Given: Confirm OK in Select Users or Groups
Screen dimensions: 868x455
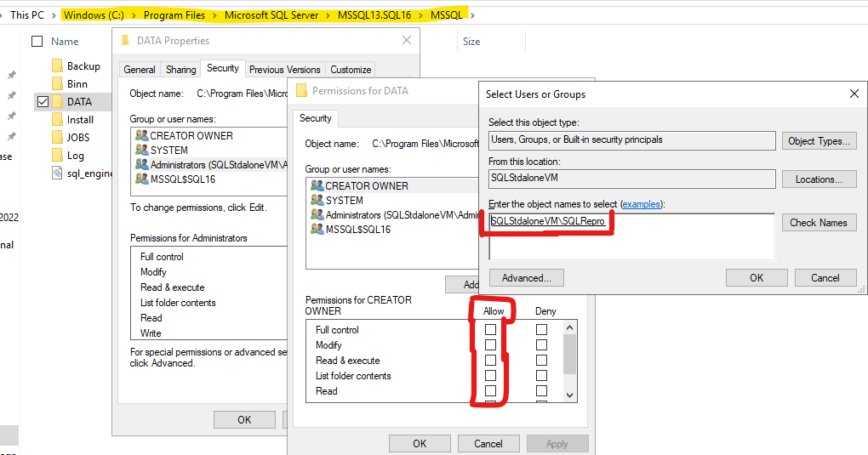Looking at the screenshot, I should point(757,278).
